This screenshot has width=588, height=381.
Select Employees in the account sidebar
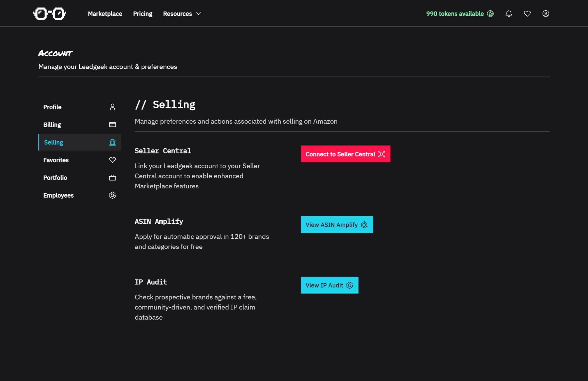[80, 195]
